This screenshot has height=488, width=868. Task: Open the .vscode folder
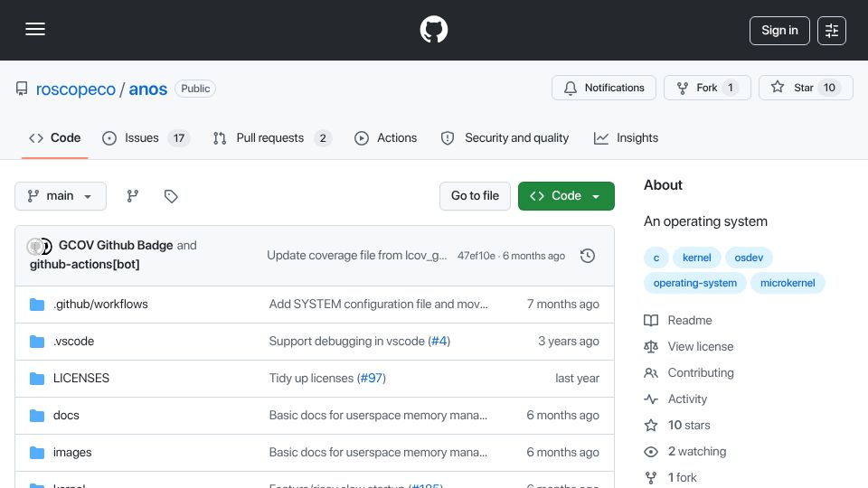pyautogui.click(x=73, y=341)
